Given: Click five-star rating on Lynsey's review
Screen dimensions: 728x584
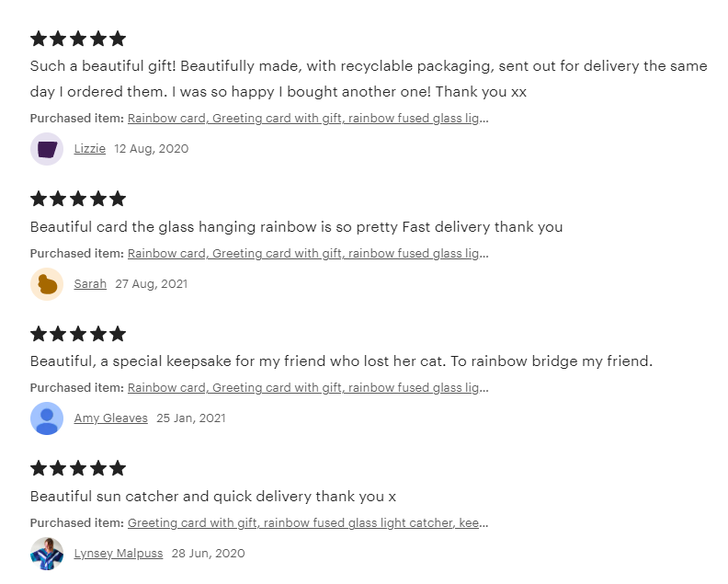Looking at the screenshot, I should 78,468.
